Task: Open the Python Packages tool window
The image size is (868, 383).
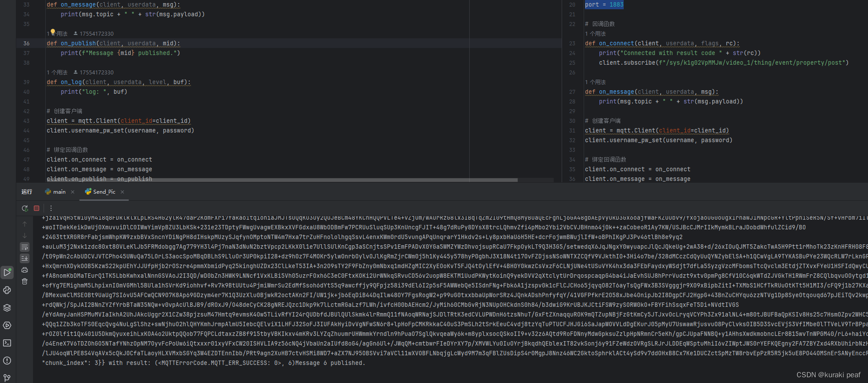Action: click(x=7, y=308)
